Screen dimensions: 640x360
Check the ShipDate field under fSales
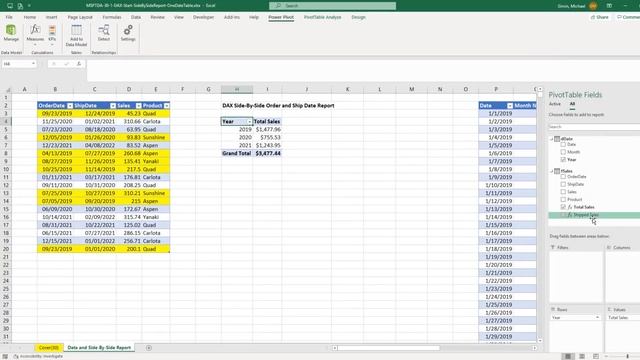(563, 184)
